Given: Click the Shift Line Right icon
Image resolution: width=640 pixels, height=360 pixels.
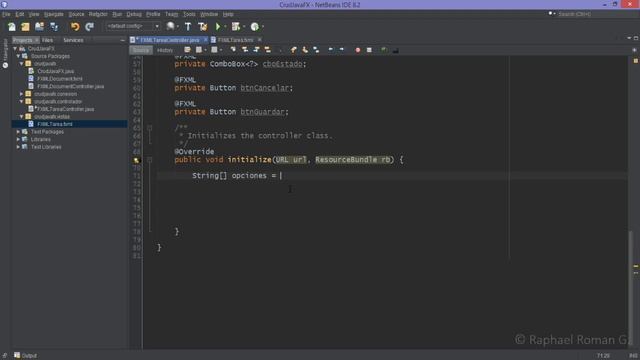Looking at the screenshot, I should [342, 50].
